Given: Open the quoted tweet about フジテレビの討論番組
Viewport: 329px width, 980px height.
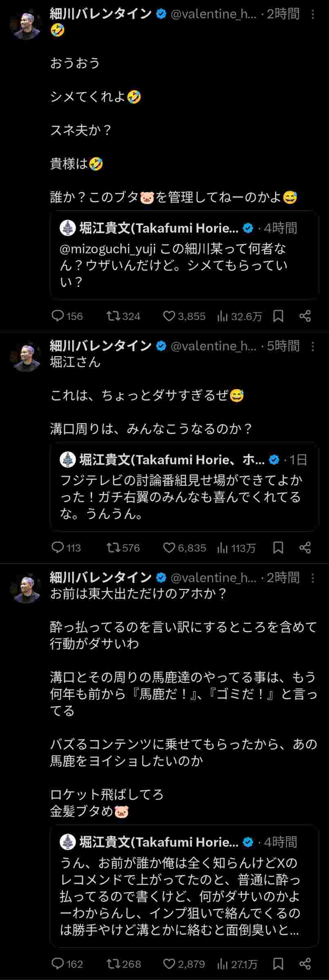Looking at the screenshot, I should (x=184, y=487).
